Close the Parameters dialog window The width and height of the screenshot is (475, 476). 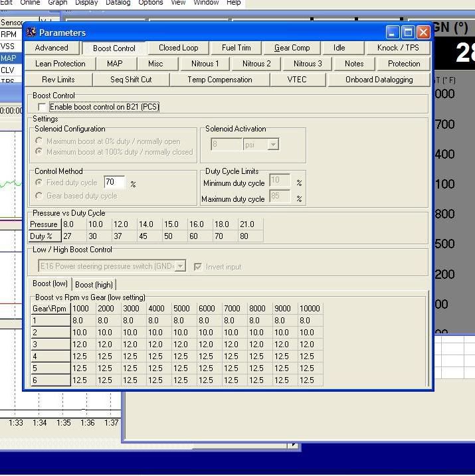pyautogui.click(x=423, y=33)
